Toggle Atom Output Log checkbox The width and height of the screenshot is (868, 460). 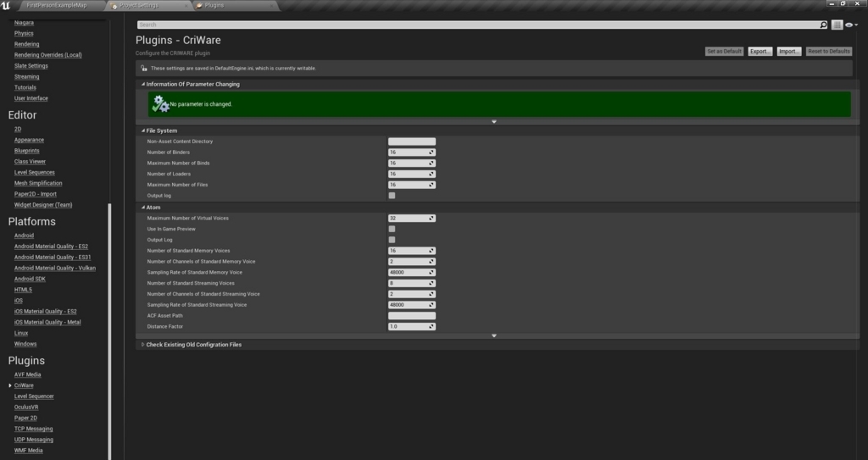pyautogui.click(x=392, y=240)
